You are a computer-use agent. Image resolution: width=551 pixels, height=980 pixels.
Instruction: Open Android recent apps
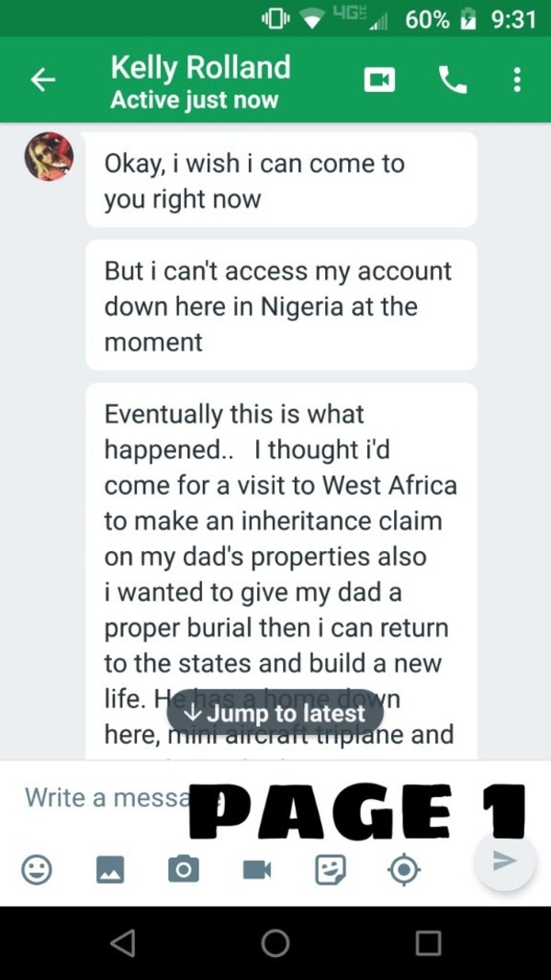(x=428, y=942)
